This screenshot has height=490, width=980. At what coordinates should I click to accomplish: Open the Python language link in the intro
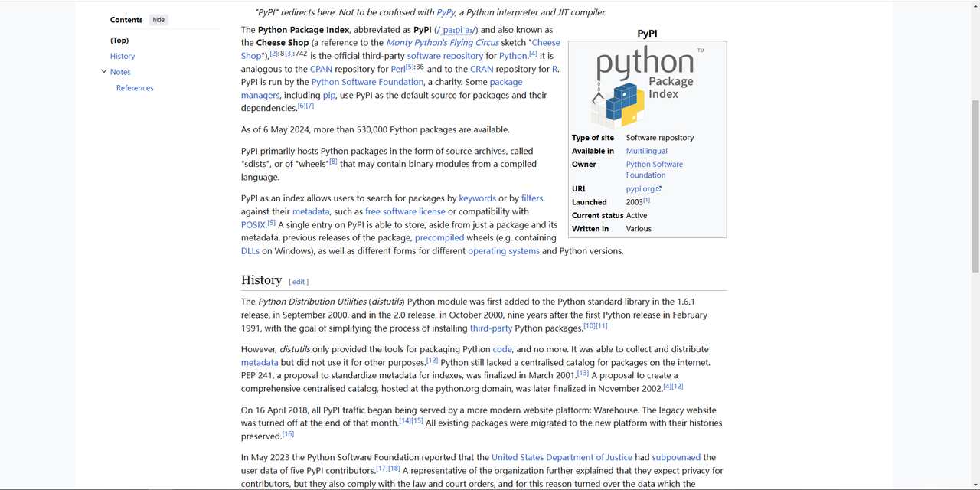tap(513, 56)
